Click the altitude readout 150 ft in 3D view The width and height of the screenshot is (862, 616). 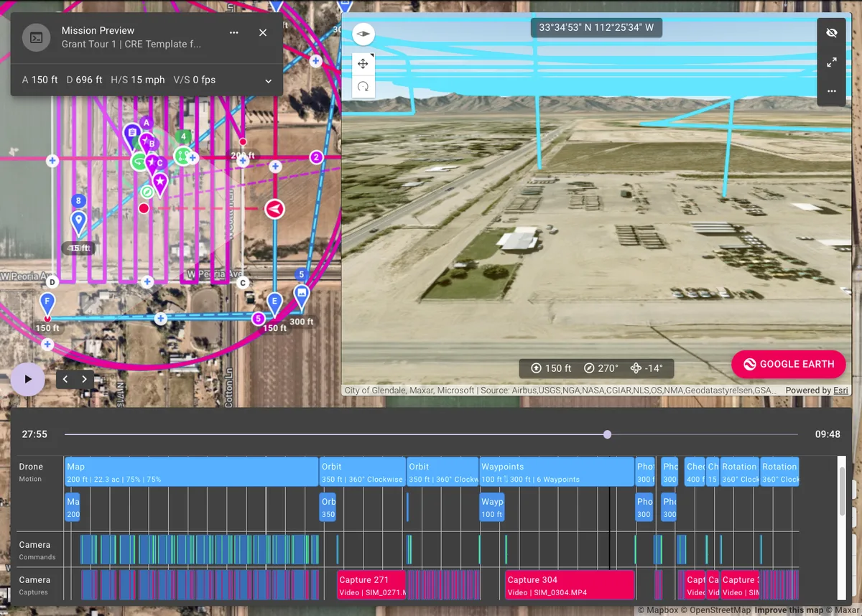coord(552,368)
